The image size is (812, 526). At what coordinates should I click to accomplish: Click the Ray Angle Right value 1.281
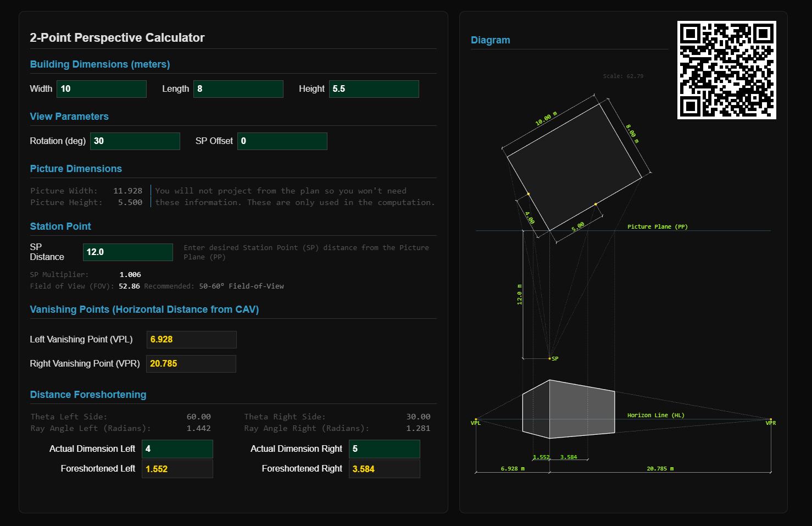pyautogui.click(x=418, y=428)
